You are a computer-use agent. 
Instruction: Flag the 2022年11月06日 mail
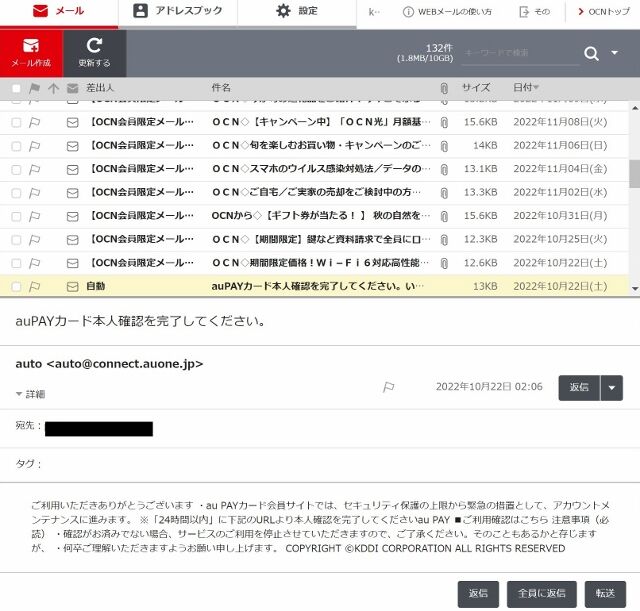click(35, 146)
